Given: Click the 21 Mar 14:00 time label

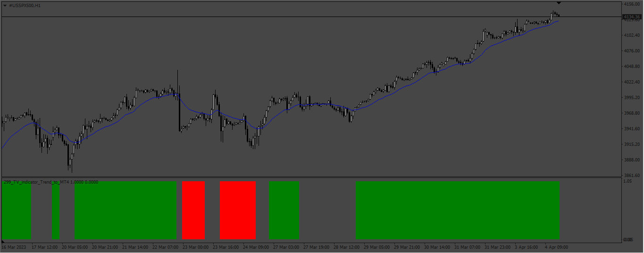Looking at the screenshot, I should coord(135,247).
